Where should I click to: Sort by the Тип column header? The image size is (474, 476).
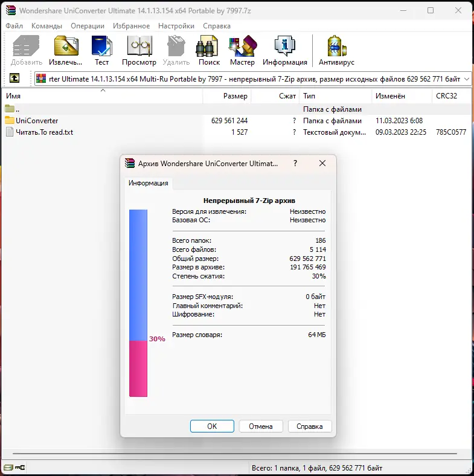tap(336, 96)
